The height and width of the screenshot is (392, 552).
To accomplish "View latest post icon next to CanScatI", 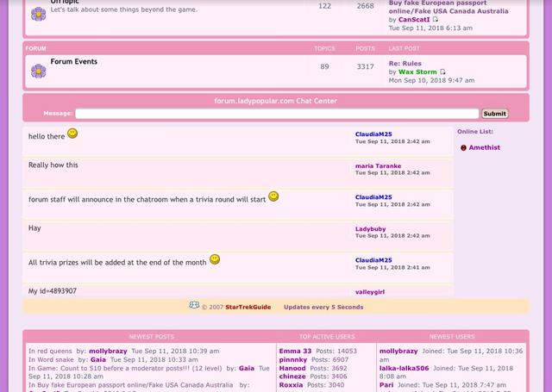I will (436, 19).
